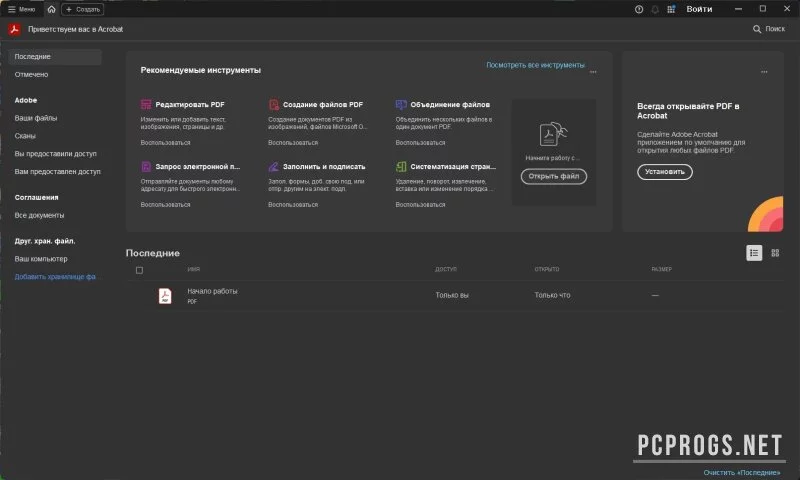The image size is (800, 480).
Task: Click Воспользоваться under Редактировать PDF
Action: click(x=165, y=143)
